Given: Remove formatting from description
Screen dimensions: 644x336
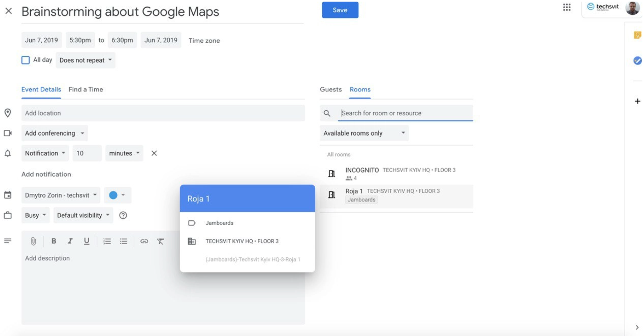Looking at the screenshot, I should point(161,241).
